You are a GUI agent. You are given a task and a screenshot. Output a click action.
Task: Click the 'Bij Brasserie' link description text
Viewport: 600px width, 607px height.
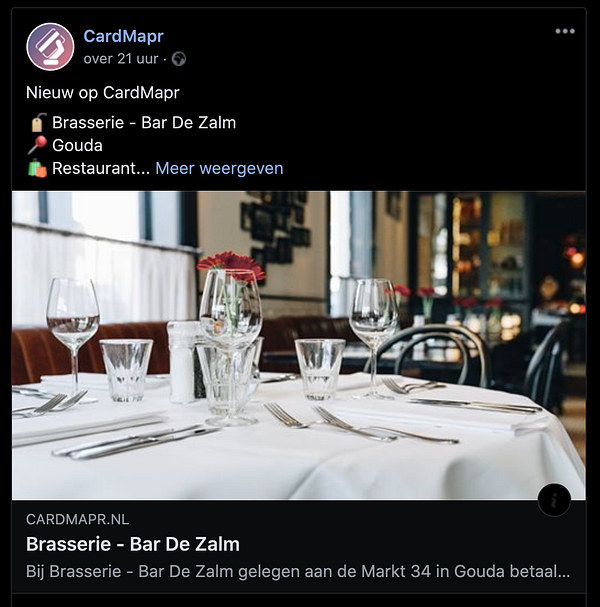click(x=298, y=571)
